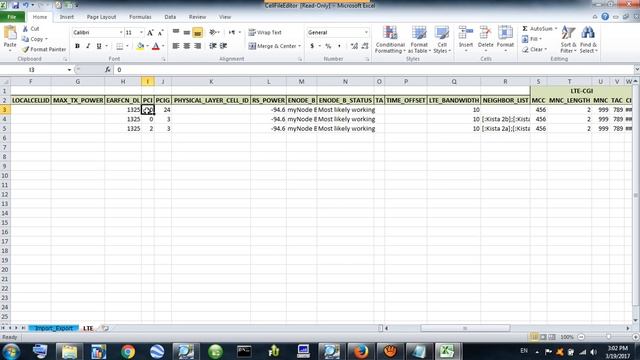Image resolution: width=640 pixels, height=360 pixels.
Task: Open the font size dropdown
Action: coord(141,32)
